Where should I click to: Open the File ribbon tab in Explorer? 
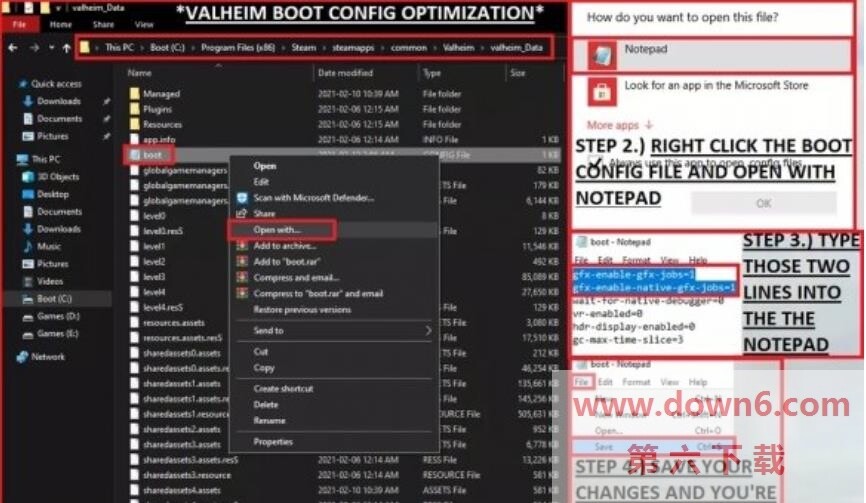pos(19,24)
